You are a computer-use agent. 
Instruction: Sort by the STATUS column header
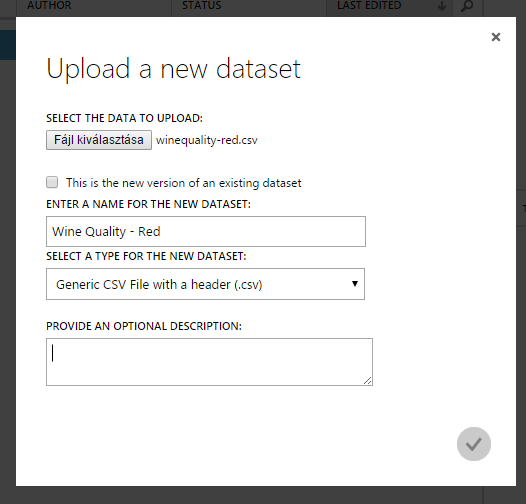click(202, 5)
